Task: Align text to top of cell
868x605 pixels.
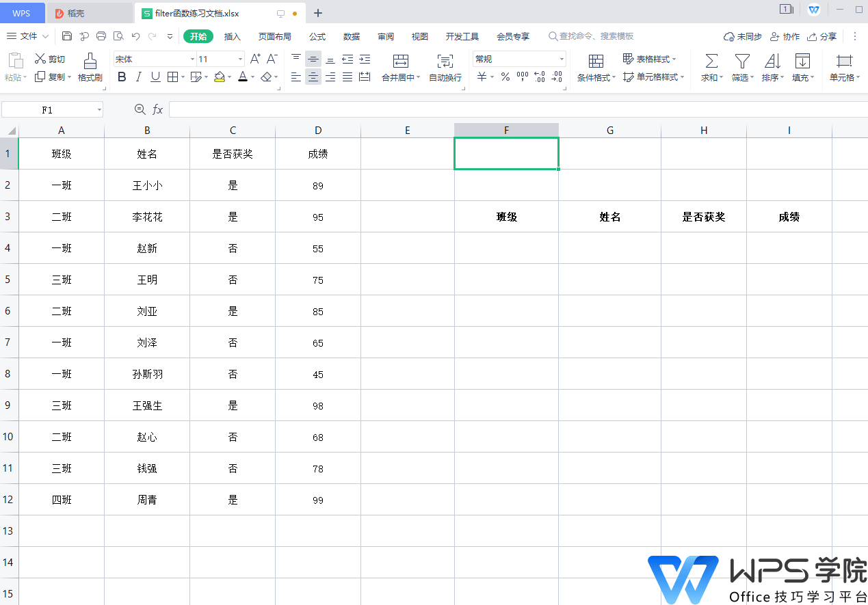Action: coord(296,59)
